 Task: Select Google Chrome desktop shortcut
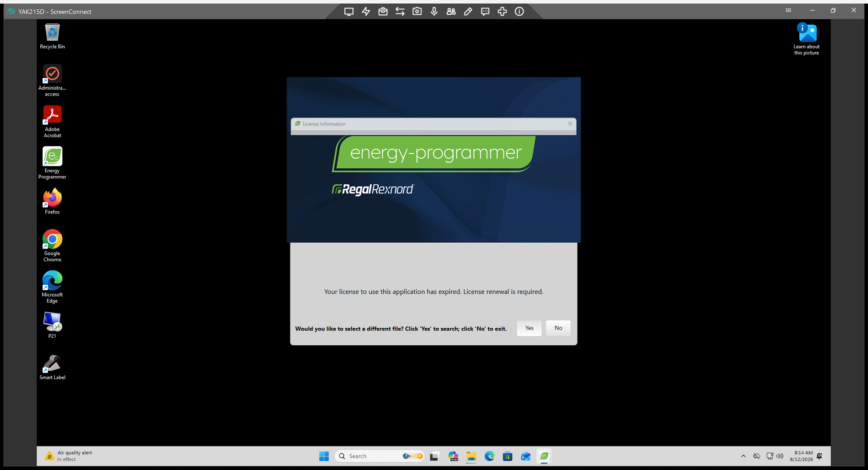tap(52, 245)
